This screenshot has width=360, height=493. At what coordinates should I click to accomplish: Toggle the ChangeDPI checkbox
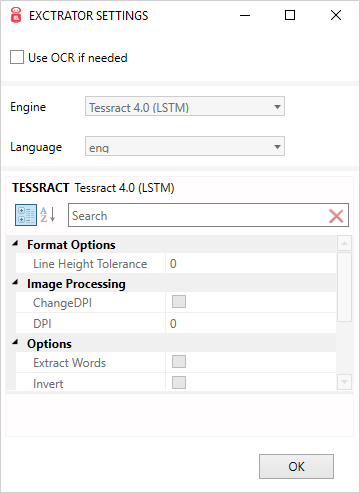tap(179, 302)
